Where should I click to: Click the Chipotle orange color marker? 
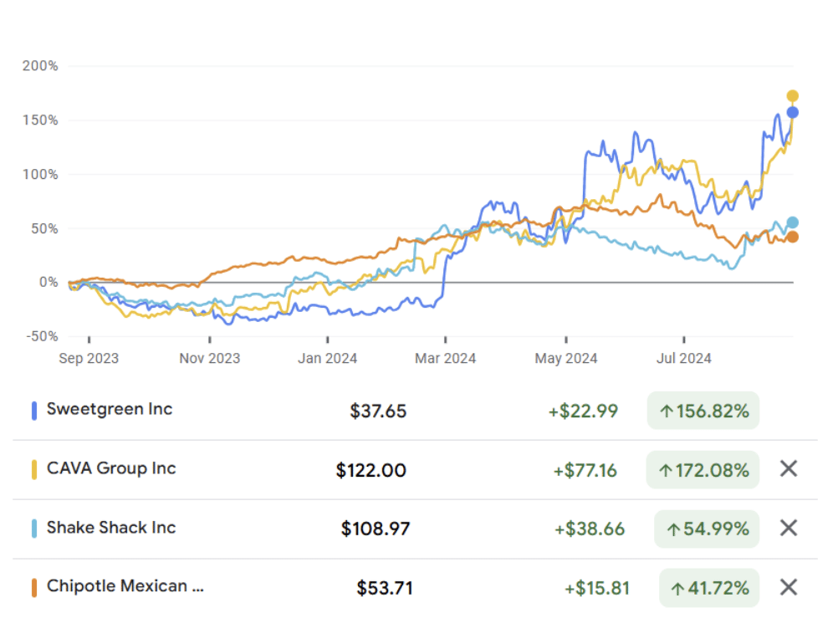pos(34,588)
